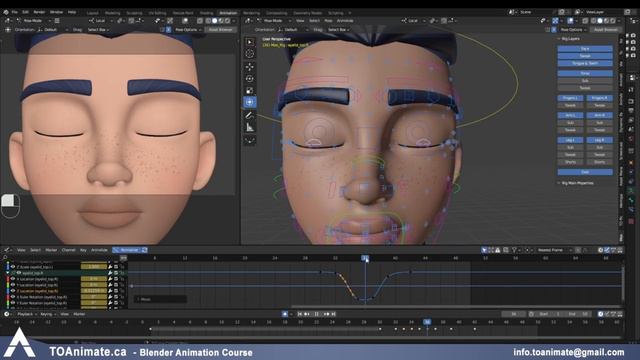
Task: Select the active Transform tool
Action: (x=250, y=102)
